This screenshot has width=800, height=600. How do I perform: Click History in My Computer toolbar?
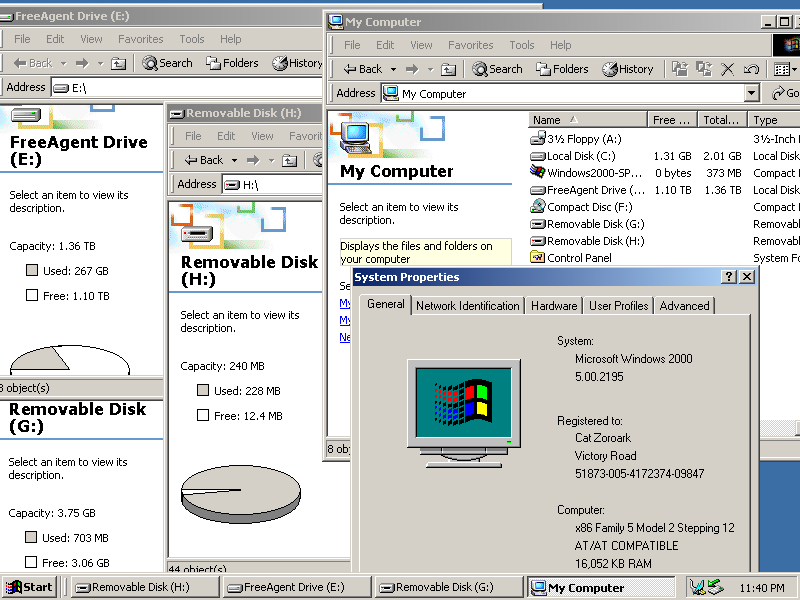pos(627,69)
